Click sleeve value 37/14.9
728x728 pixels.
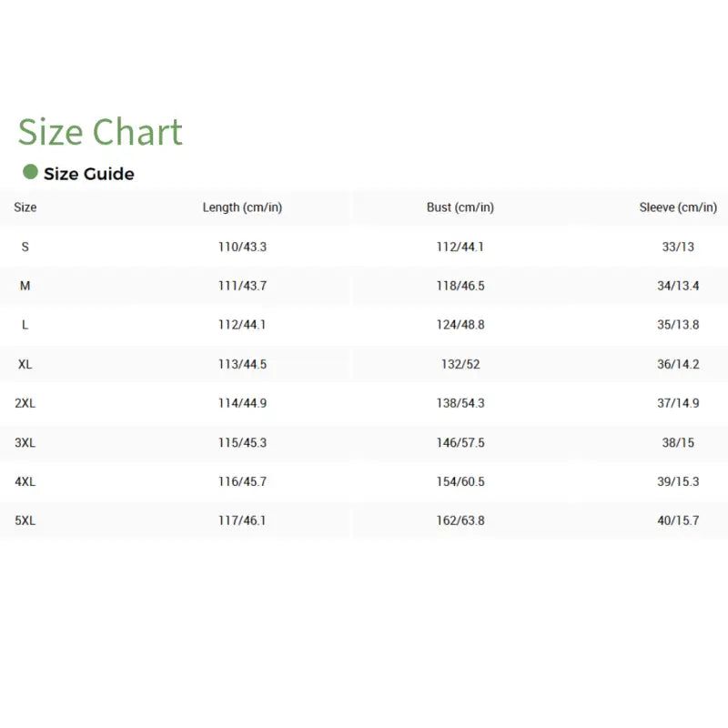coord(678,403)
